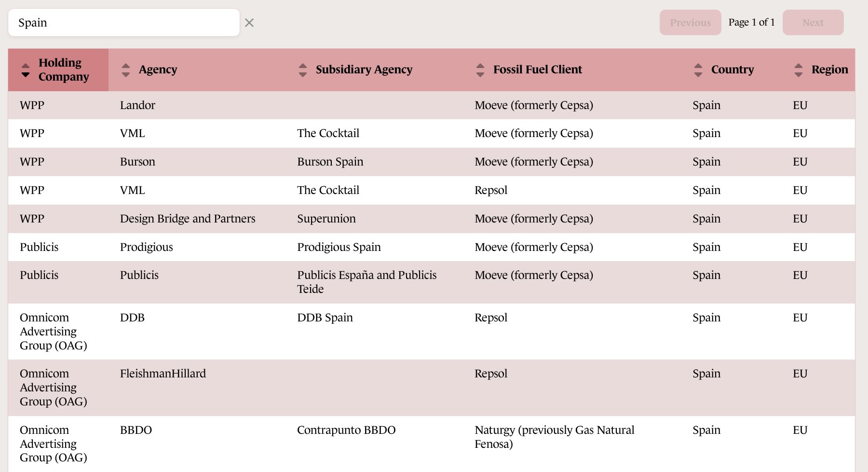Click the Country column header label
Viewport: 868px width, 472px height.
(x=732, y=70)
